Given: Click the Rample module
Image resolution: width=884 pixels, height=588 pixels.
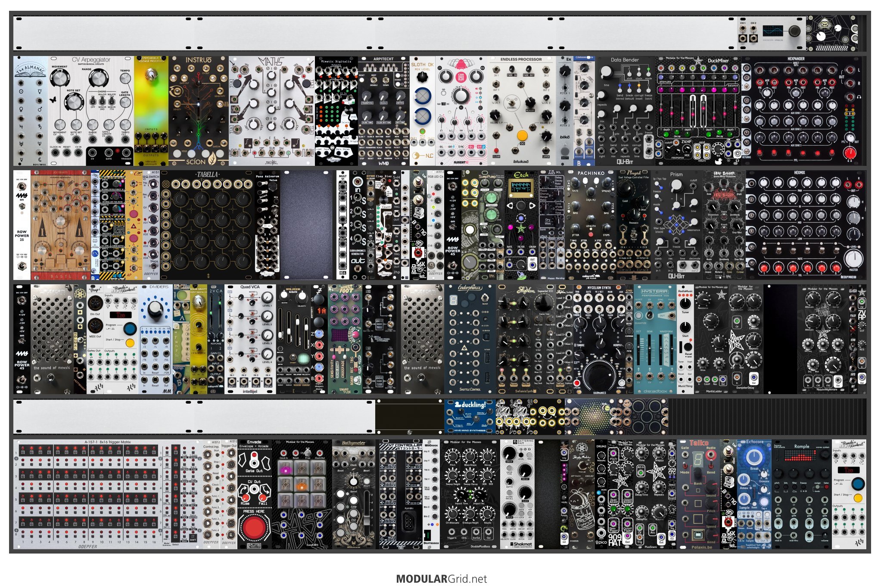Looking at the screenshot, I should 802,494.
